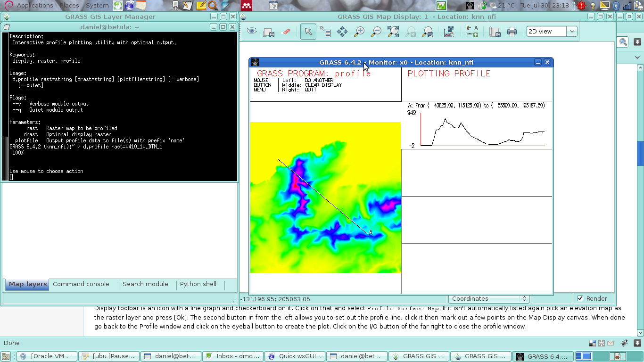Click the Print display printer icon
The height and width of the screenshot is (362, 644).
click(512, 32)
